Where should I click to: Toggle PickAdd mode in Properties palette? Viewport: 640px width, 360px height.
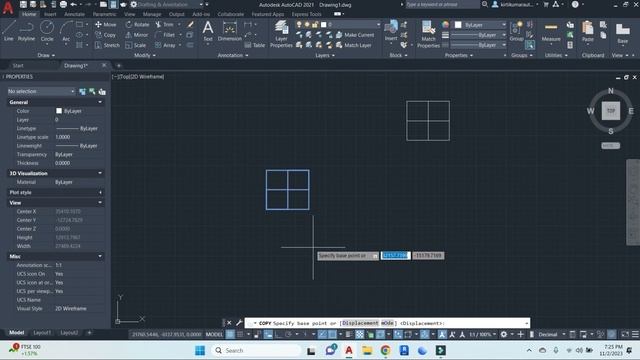click(82, 91)
